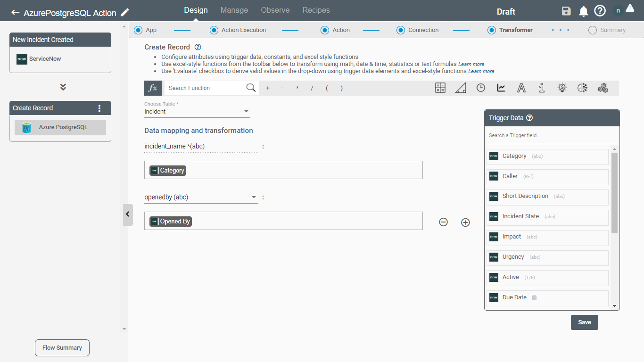Save the flow with the floppy disk icon

(566, 11)
